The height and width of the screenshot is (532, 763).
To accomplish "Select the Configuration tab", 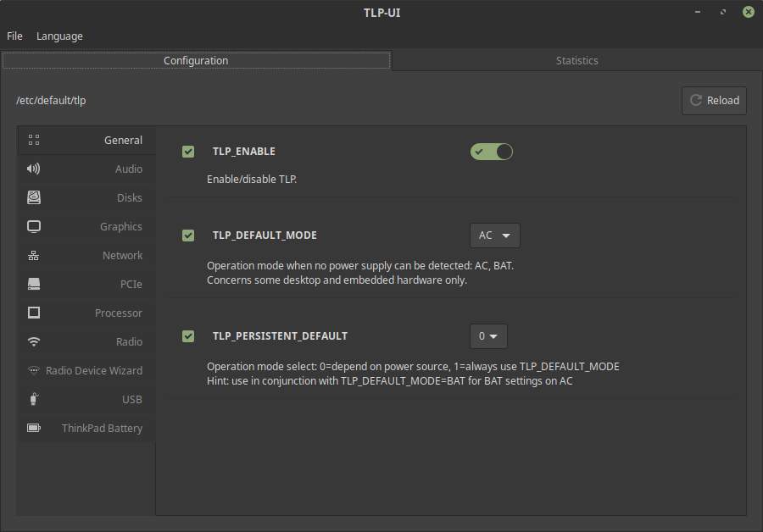I will (196, 61).
